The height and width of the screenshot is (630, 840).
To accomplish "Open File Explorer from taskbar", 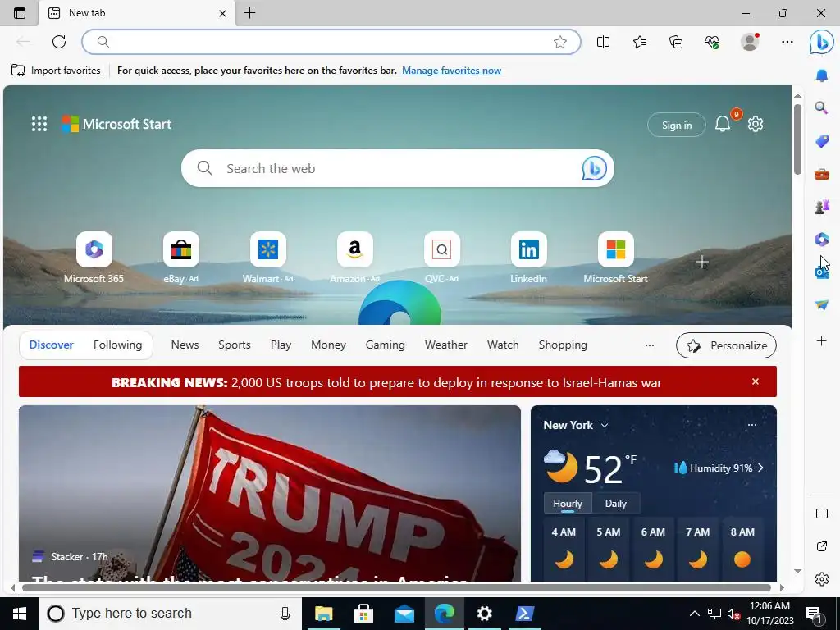I will (x=323, y=614).
